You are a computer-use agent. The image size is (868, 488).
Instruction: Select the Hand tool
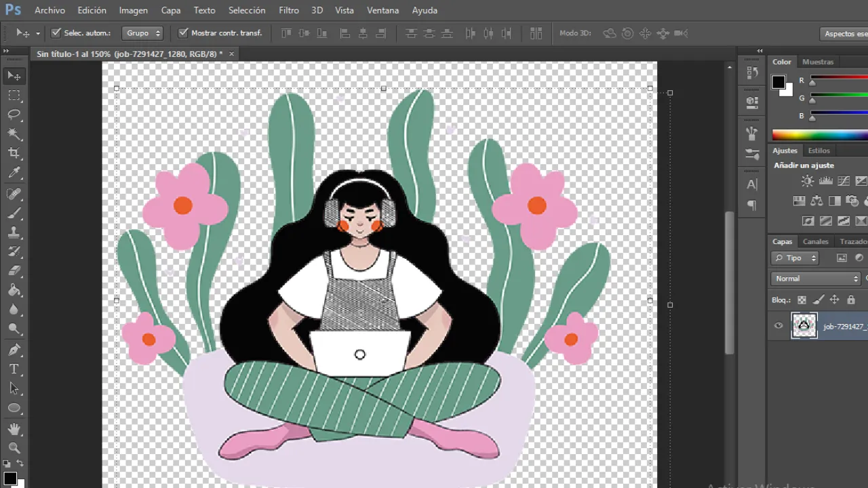[x=14, y=429]
